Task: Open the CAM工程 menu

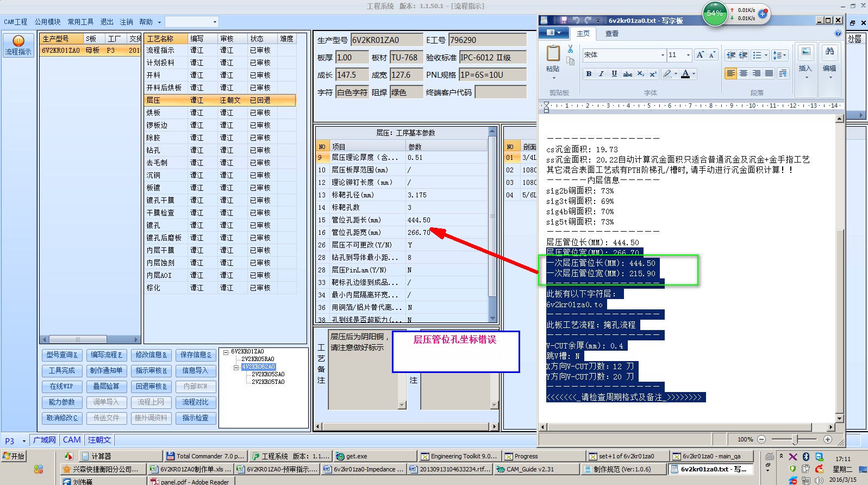Action: tap(16, 22)
